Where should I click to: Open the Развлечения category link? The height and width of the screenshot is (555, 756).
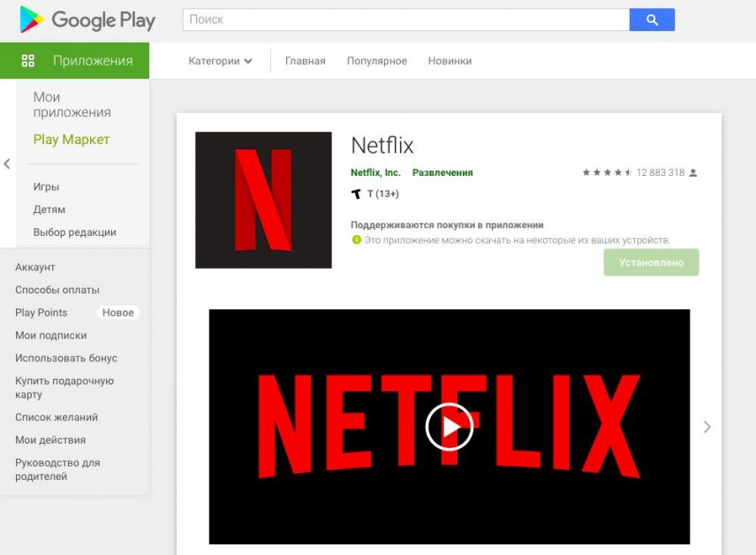click(x=442, y=172)
